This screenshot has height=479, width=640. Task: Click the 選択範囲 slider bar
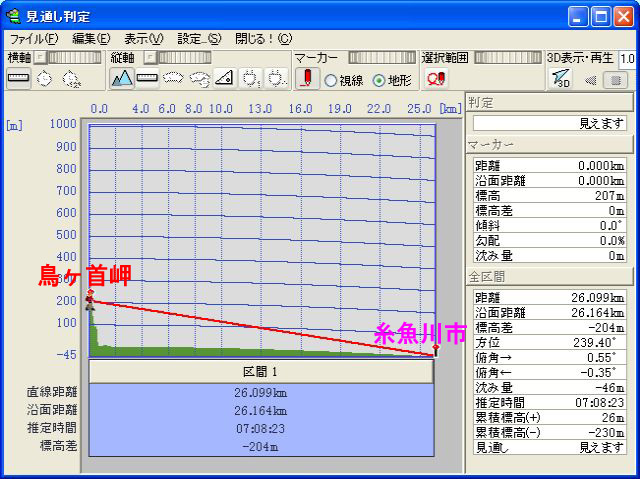coord(508,57)
